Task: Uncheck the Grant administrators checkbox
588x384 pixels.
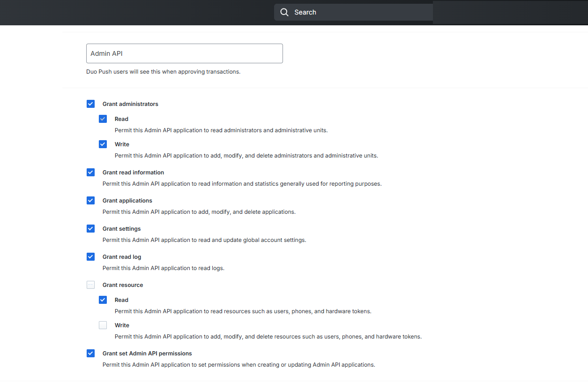Action: click(91, 104)
